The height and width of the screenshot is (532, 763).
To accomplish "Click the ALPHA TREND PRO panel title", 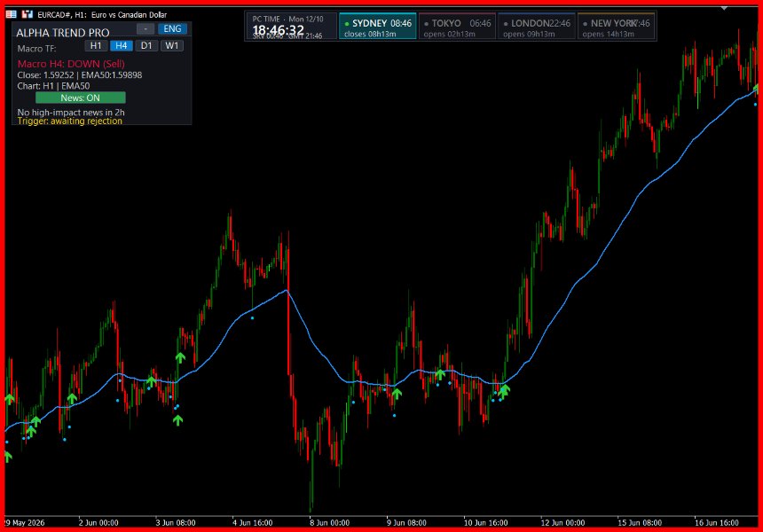I will (x=63, y=33).
